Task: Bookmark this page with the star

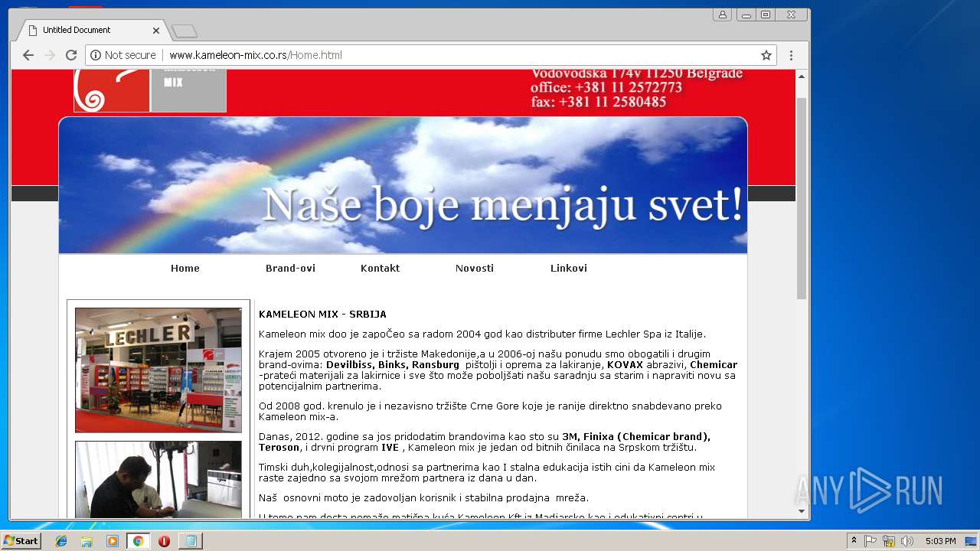Action: [x=766, y=55]
